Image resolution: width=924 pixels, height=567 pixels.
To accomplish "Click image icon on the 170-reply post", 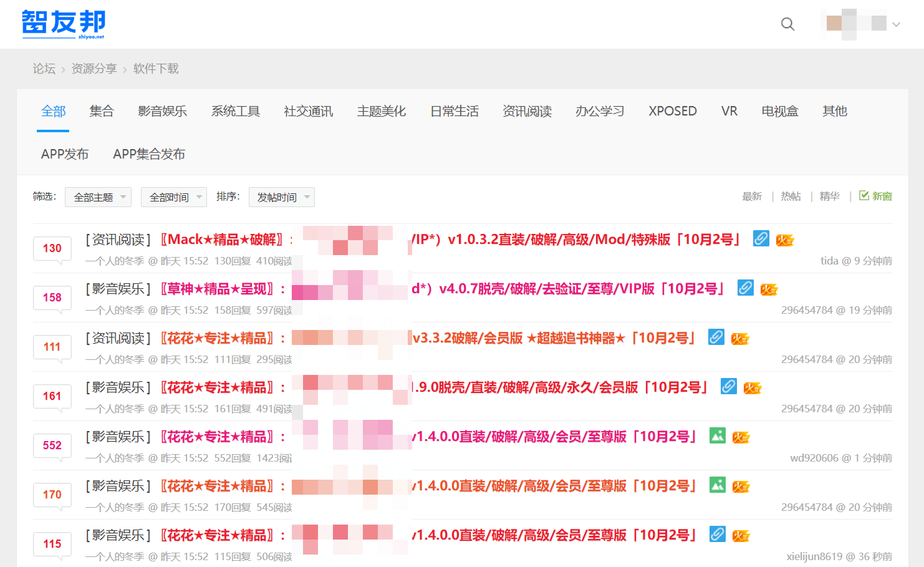I will click(718, 485).
